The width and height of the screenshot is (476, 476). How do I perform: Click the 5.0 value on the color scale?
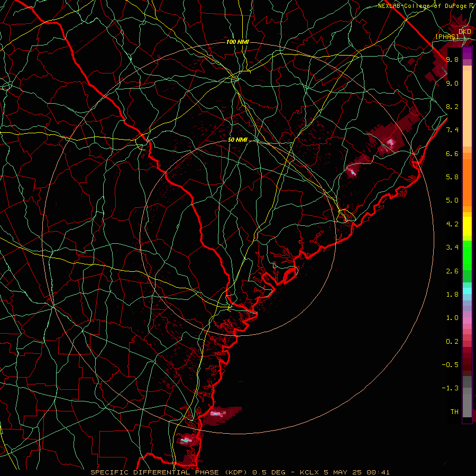coord(452,200)
